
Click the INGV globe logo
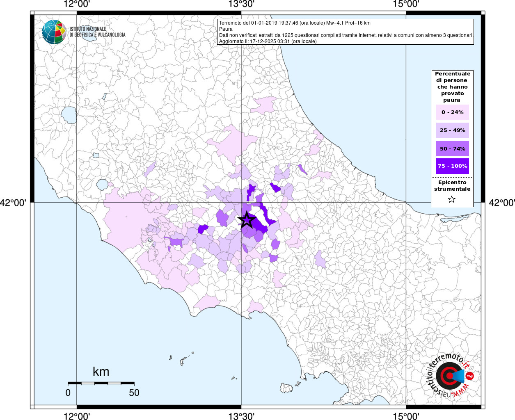(54, 32)
